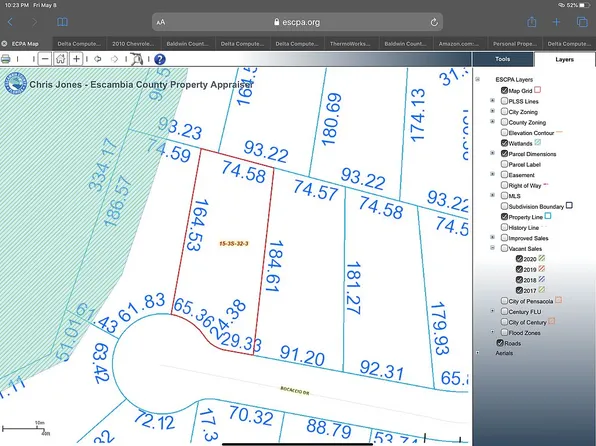Switch to the Tools tab

(502, 59)
